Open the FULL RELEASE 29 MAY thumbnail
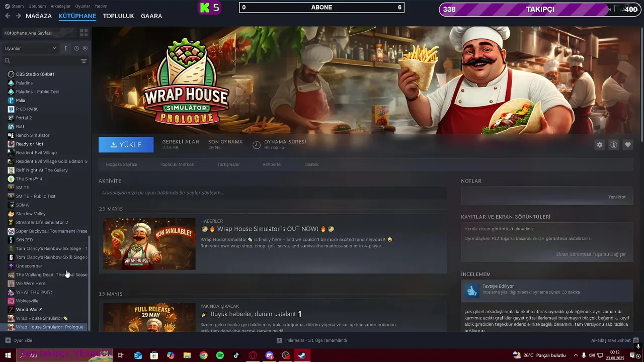The width and height of the screenshot is (644, 362). [x=149, y=317]
